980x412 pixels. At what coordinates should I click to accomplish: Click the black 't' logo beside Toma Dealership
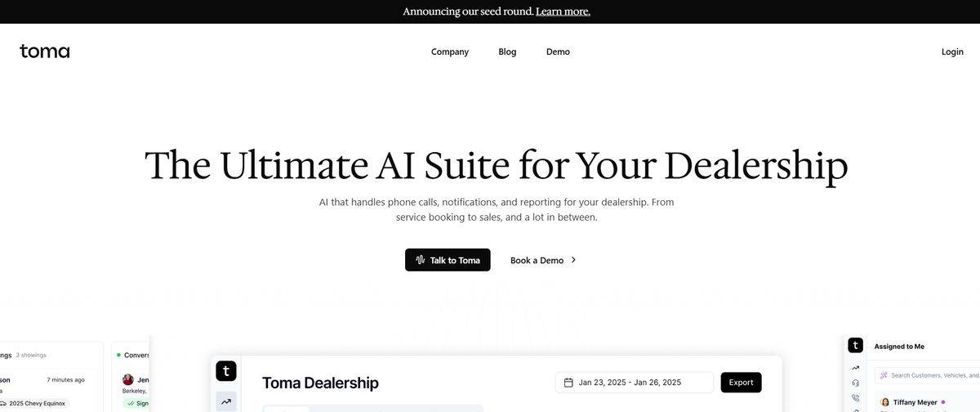pyautogui.click(x=226, y=371)
